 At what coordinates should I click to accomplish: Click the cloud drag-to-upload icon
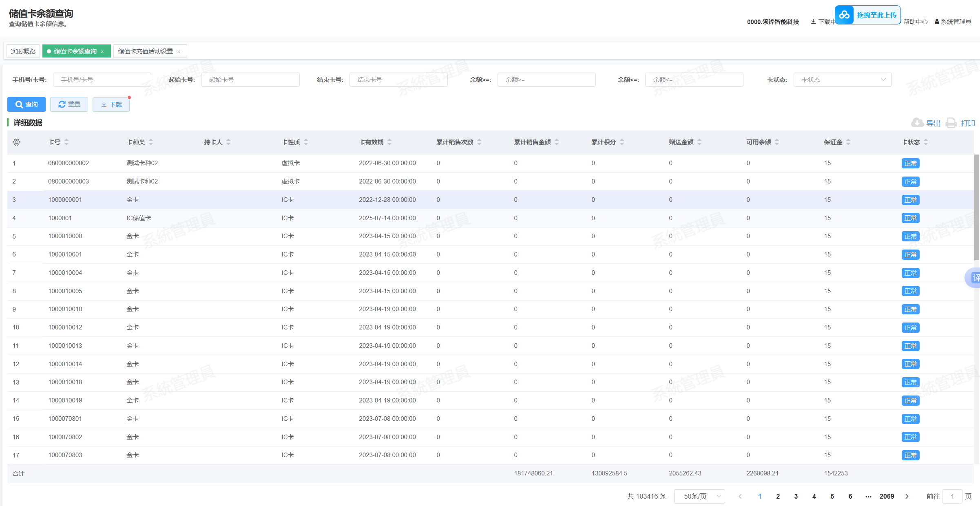click(844, 15)
